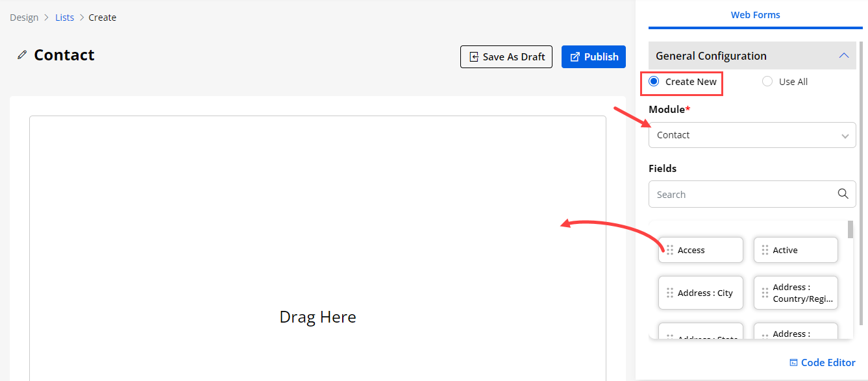Image resolution: width=868 pixels, height=381 pixels.
Task: Click the drag handle on Address : Country/Region field
Action: [765, 293]
